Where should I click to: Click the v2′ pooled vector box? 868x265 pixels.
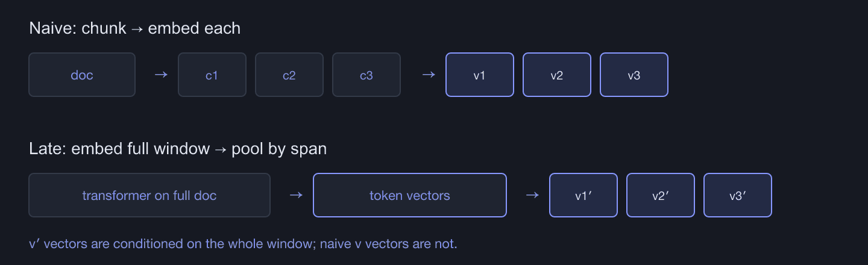tap(661, 195)
